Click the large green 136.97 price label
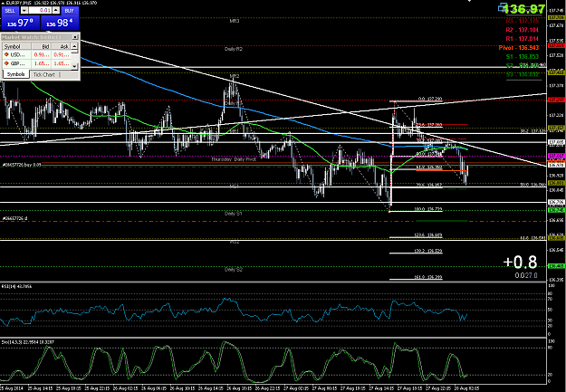The height and width of the screenshot is (392, 566). coord(523,9)
